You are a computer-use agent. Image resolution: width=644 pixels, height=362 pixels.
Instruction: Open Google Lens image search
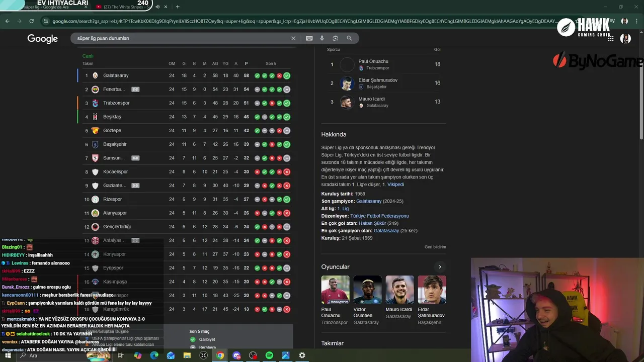[335, 38]
